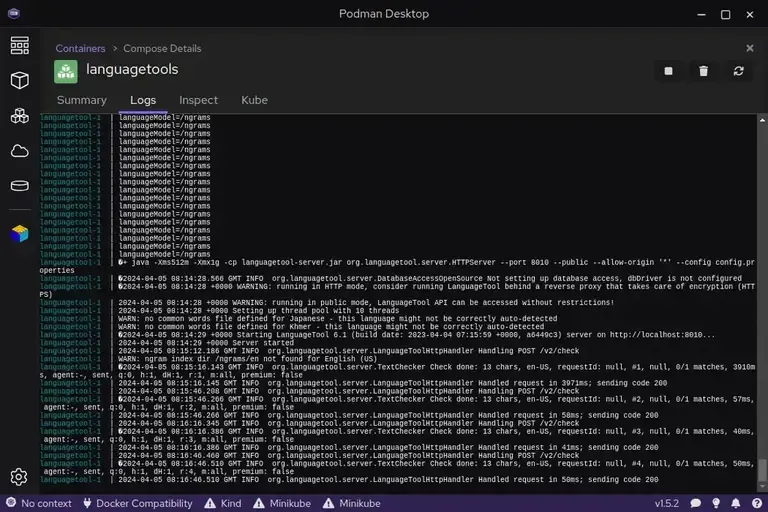Screen dimensions: 768x512
Task: Delete the languagetools compose
Action: [703, 71]
